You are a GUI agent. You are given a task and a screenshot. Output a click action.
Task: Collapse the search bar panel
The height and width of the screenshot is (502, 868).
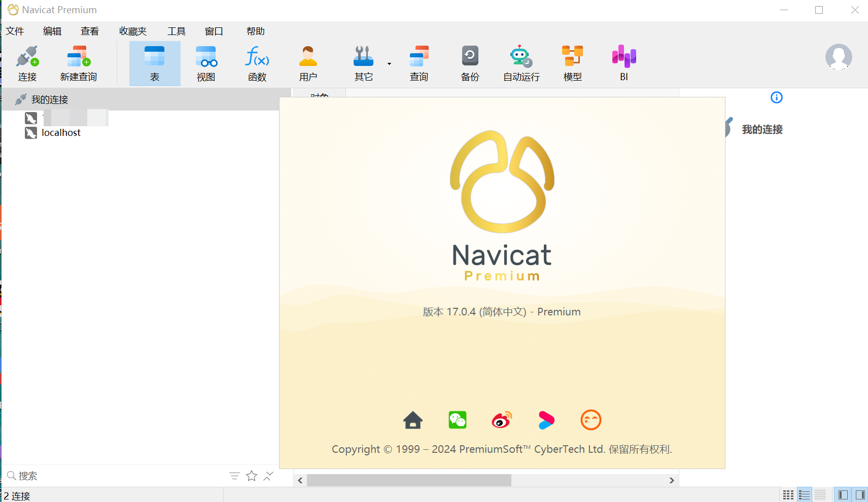click(268, 476)
